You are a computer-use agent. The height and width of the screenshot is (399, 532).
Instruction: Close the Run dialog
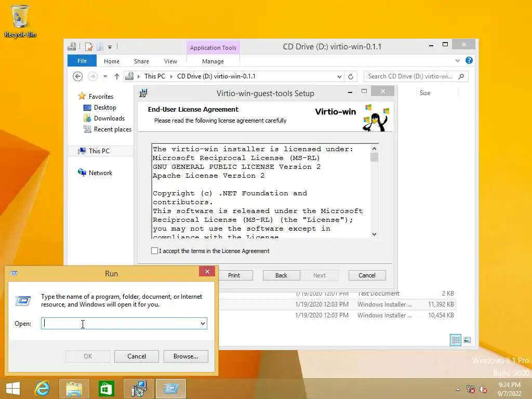(x=207, y=271)
